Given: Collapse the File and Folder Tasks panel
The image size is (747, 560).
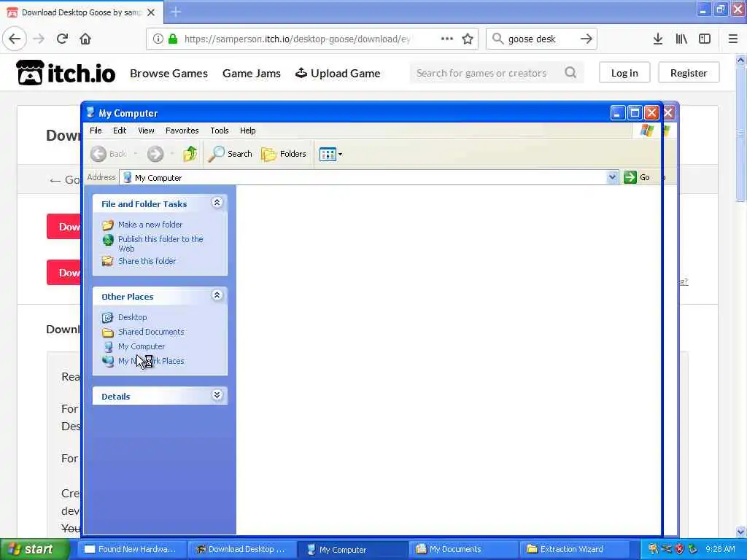Looking at the screenshot, I should 217,203.
